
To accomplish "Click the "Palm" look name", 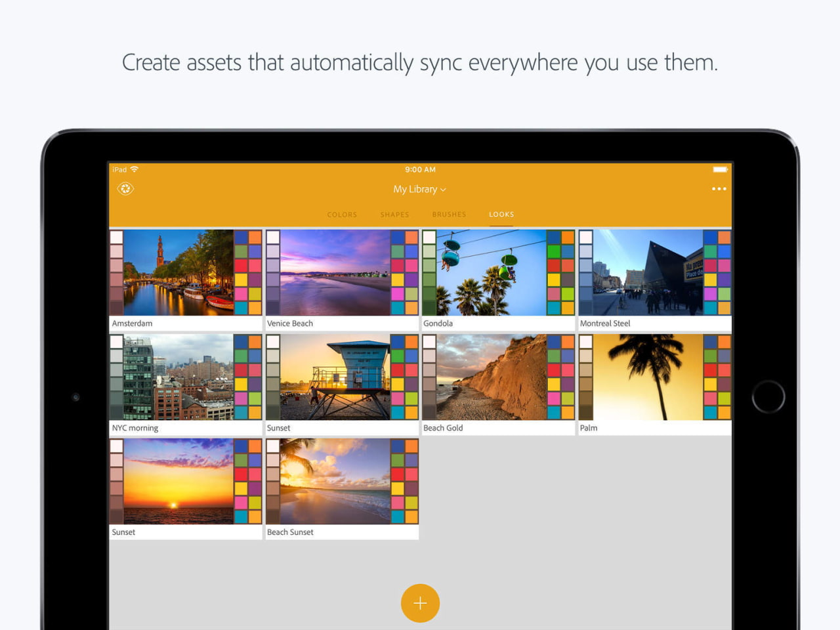I will pyautogui.click(x=589, y=428).
